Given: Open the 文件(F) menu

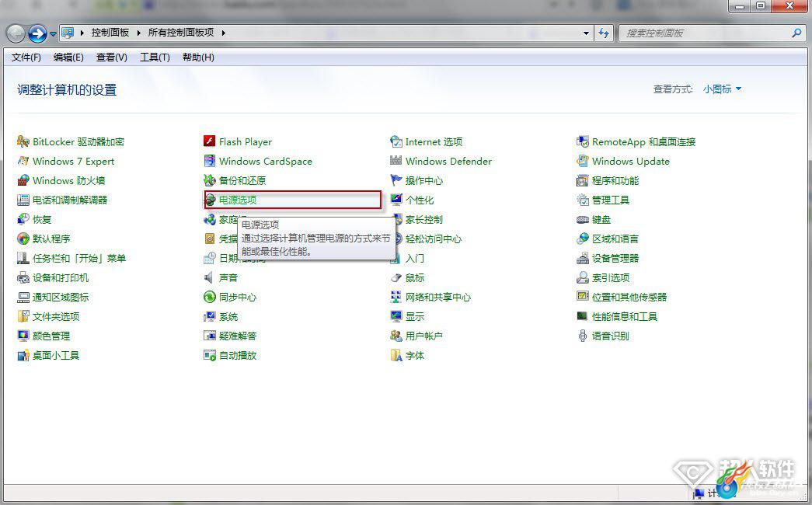Looking at the screenshot, I should pos(26,57).
